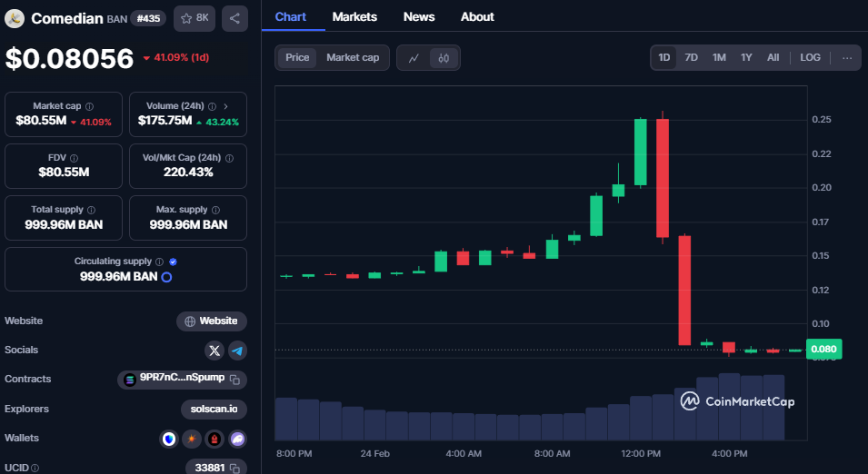Screen dimensions: 868x474
Task: Switch to candlestick chart view
Action: [444, 57]
